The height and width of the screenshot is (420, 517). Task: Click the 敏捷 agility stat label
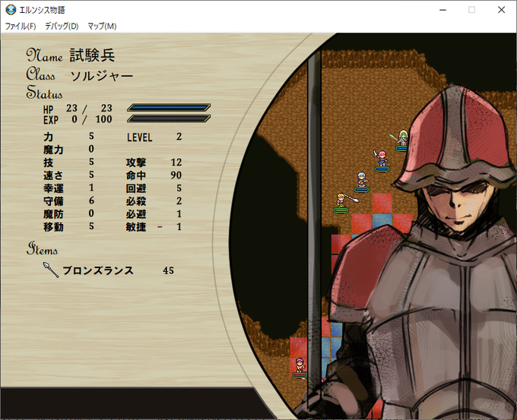[x=136, y=226]
